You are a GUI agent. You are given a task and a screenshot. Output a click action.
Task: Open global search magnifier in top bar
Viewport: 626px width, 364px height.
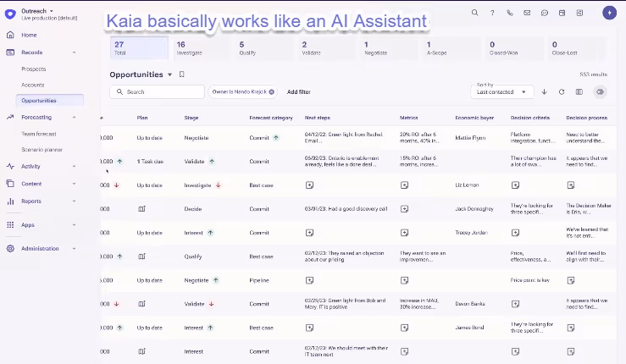click(474, 13)
